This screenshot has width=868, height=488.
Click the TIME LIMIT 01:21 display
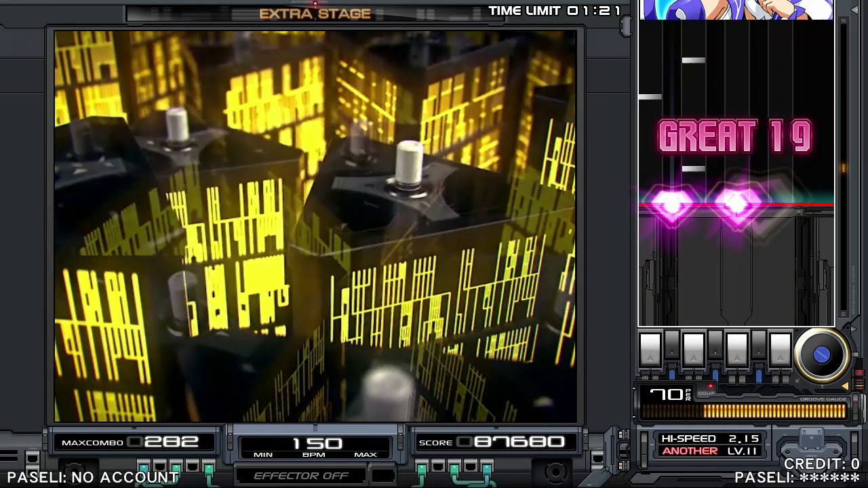555,11
